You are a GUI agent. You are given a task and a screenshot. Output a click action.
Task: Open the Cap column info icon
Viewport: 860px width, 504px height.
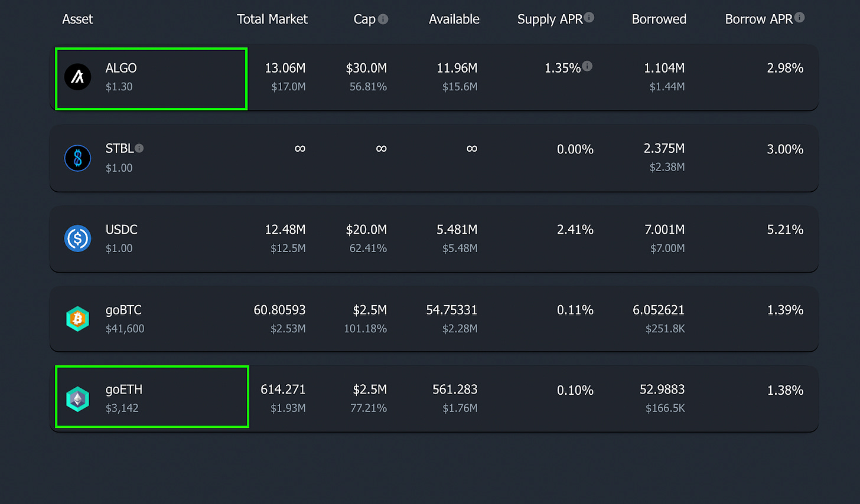(383, 19)
